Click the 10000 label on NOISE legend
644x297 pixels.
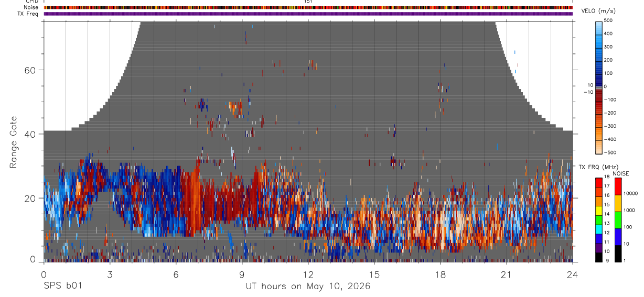[630, 194]
